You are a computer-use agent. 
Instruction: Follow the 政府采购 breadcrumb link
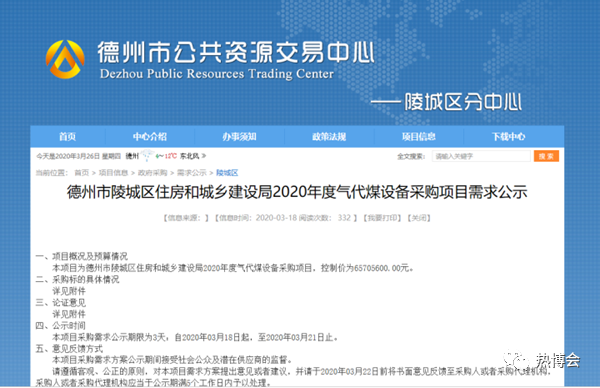(152, 173)
